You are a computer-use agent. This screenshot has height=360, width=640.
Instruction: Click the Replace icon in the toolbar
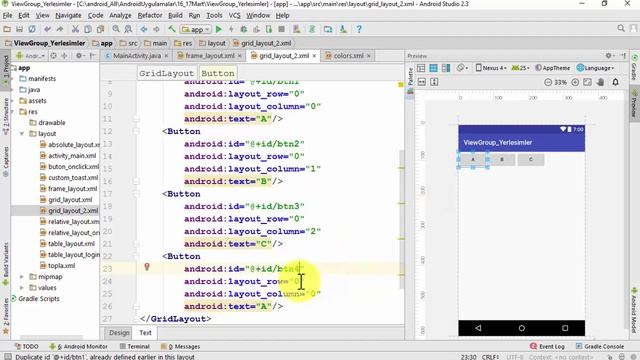point(128,29)
